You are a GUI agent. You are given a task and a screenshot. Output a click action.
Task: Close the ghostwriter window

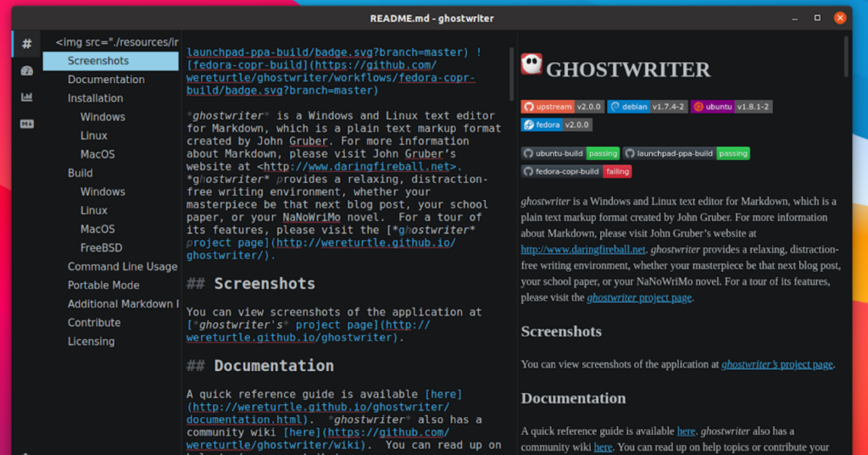click(840, 19)
